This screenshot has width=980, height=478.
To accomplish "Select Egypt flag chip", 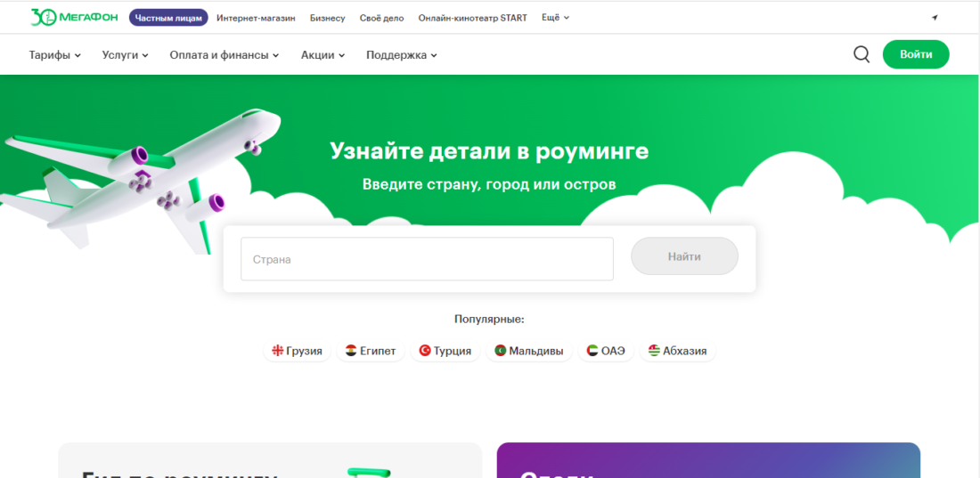I will coord(371,351).
